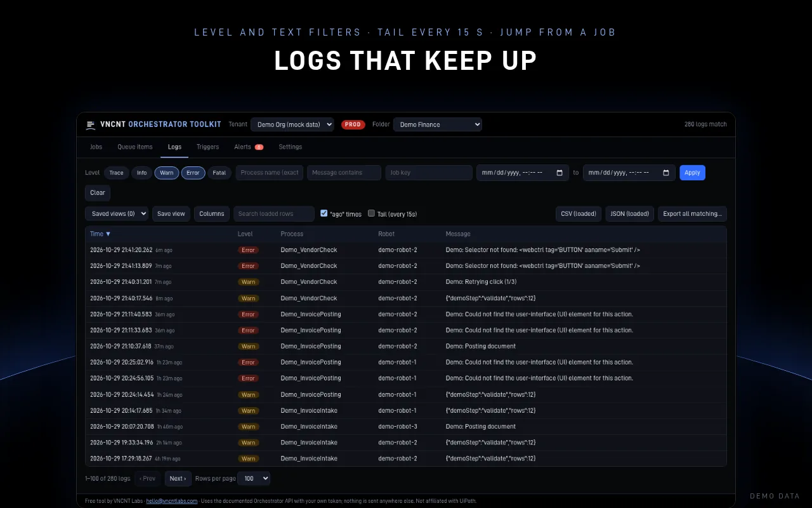This screenshot has width=812, height=508.
Task: Go to the Triggers tab
Action: (207, 147)
